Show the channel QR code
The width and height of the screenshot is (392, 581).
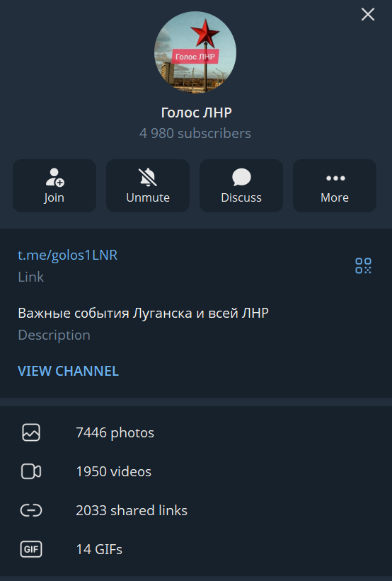coord(363,265)
